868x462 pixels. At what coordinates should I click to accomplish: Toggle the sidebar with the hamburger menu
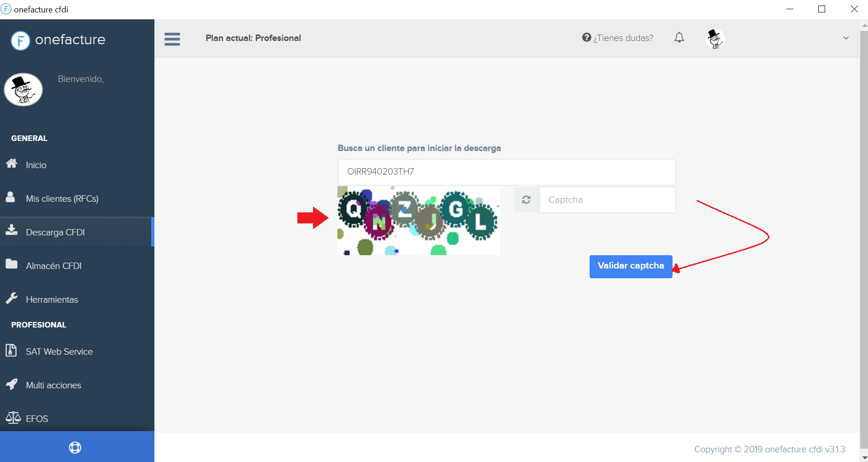172,39
